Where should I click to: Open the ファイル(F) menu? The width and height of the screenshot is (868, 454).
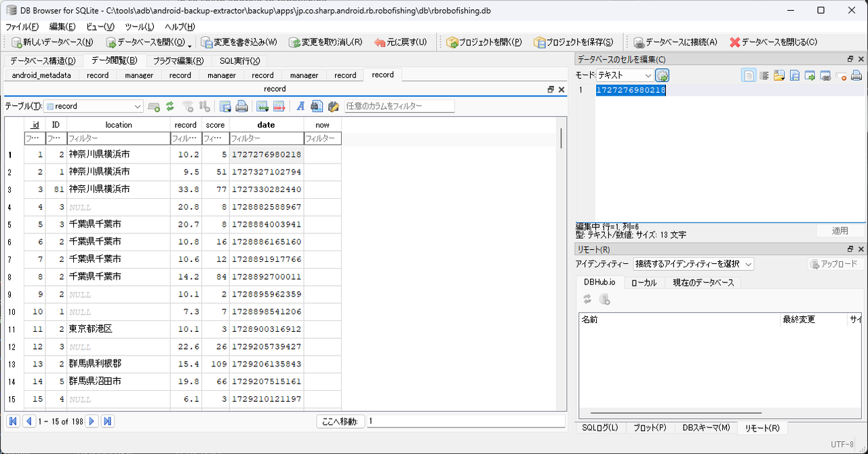coord(22,26)
